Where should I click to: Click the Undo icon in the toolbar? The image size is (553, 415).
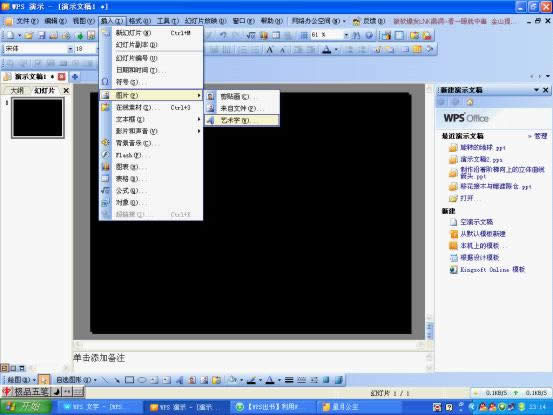click(x=223, y=35)
